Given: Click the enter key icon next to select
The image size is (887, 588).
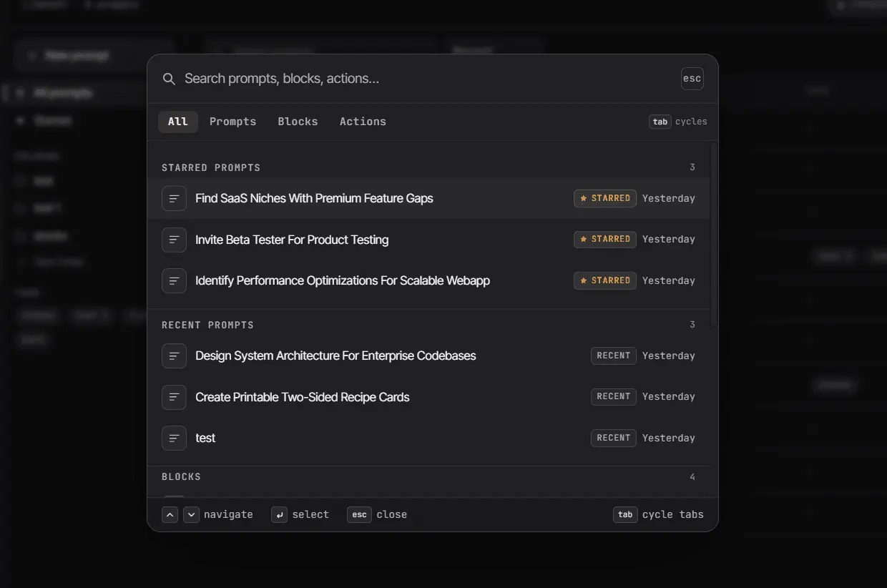Looking at the screenshot, I should click(279, 514).
